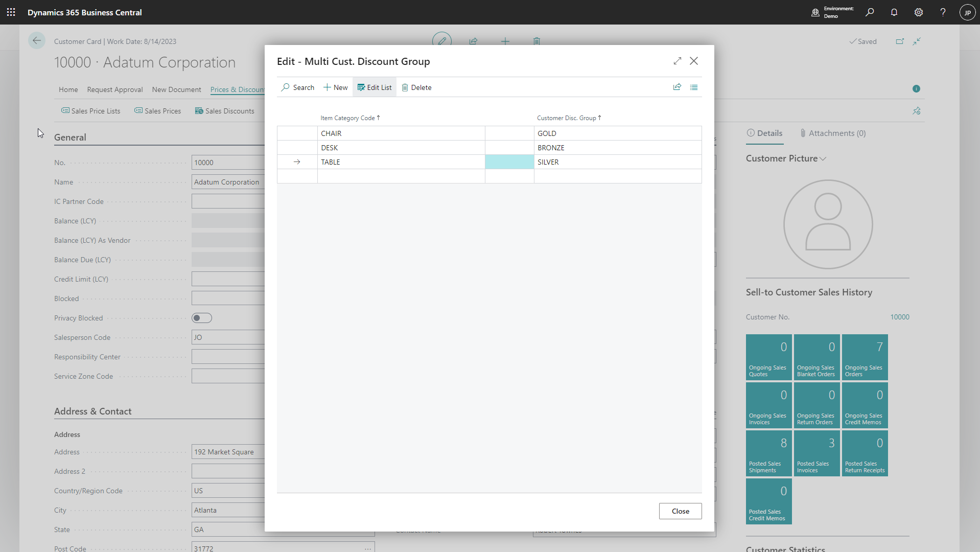Click the trash delete icon on customer card

pos(536,41)
